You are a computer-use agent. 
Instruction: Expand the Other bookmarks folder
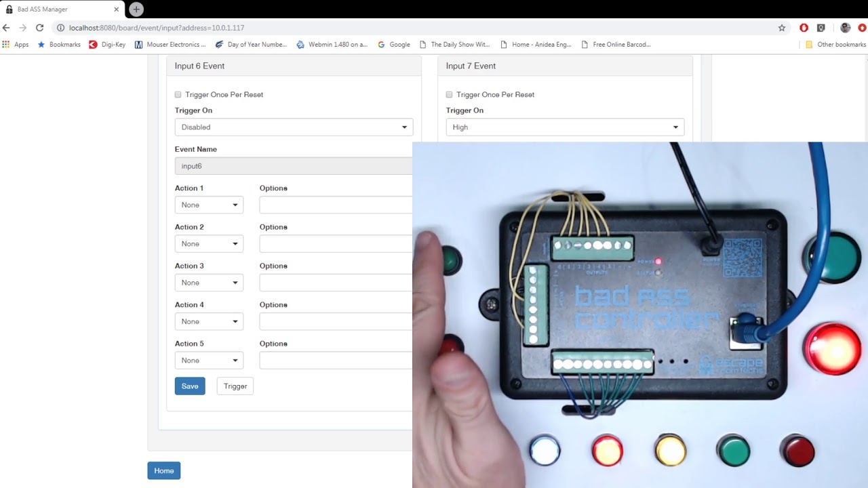click(x=835, y=45)
